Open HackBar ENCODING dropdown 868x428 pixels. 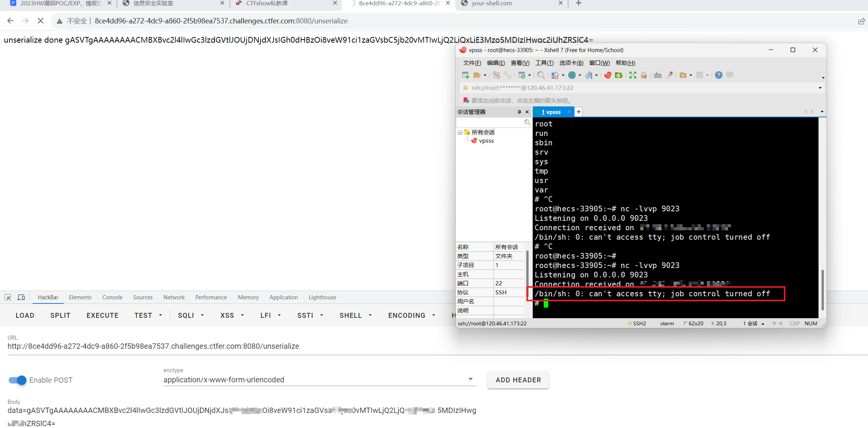(x=412, y=315)
